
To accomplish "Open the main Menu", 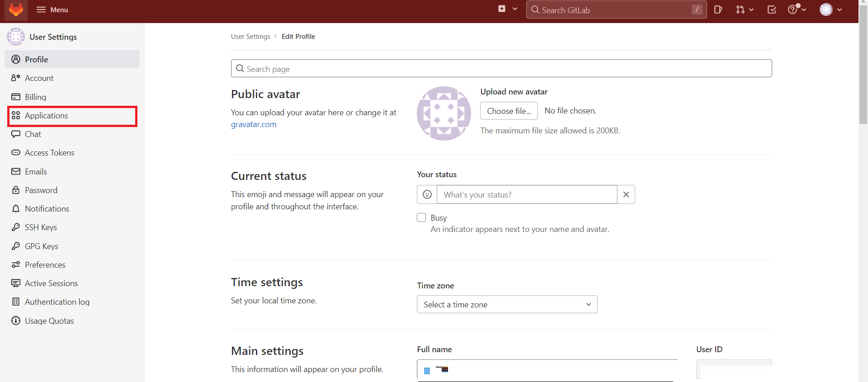I will (52, 9).
